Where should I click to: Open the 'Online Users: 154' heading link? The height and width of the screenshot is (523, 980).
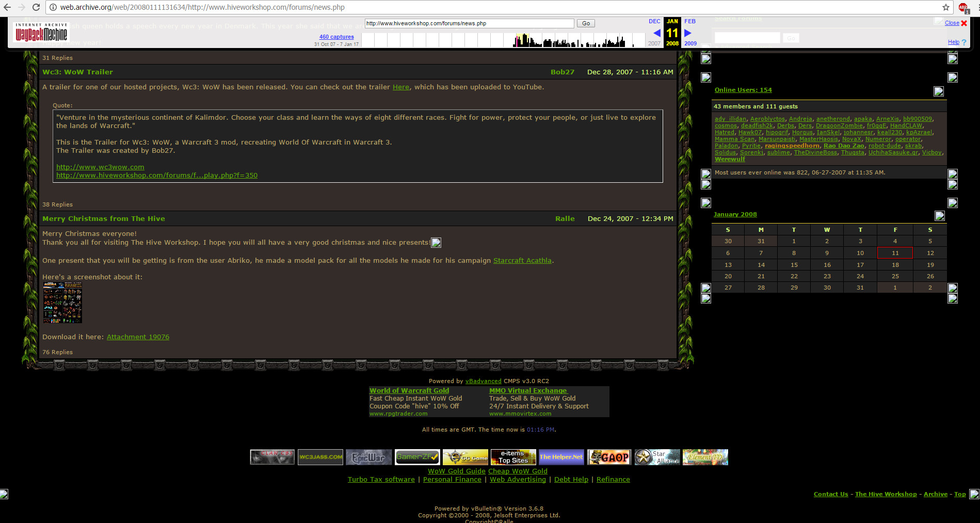tap(743, 90)
